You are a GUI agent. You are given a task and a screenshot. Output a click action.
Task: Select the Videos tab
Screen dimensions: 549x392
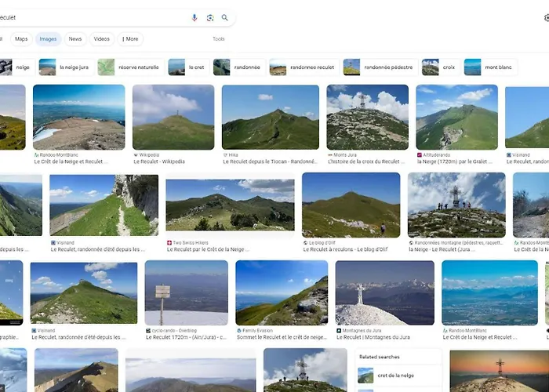(x=101, y=39)
